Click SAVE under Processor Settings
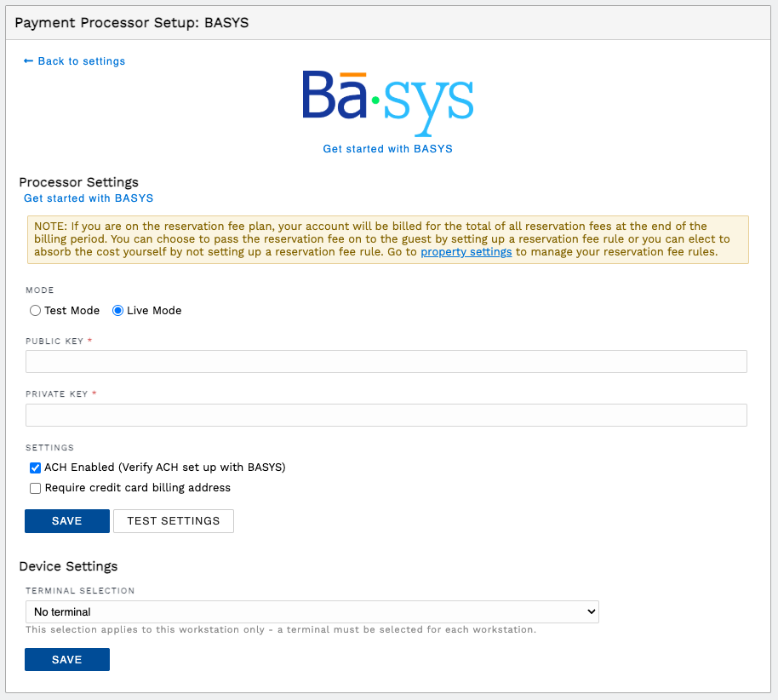The image size is (778, 700). [66, 520]
